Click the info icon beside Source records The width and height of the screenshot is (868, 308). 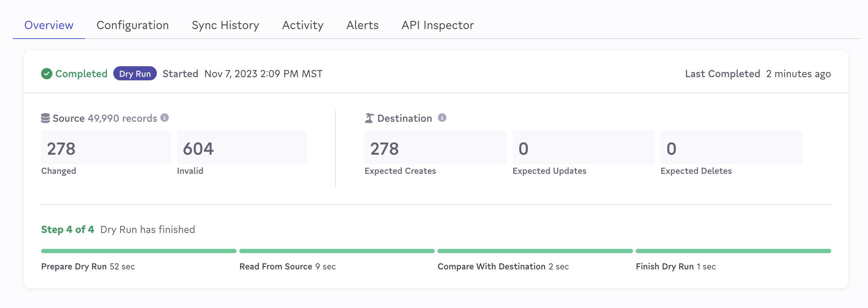[x=165, y=118]
